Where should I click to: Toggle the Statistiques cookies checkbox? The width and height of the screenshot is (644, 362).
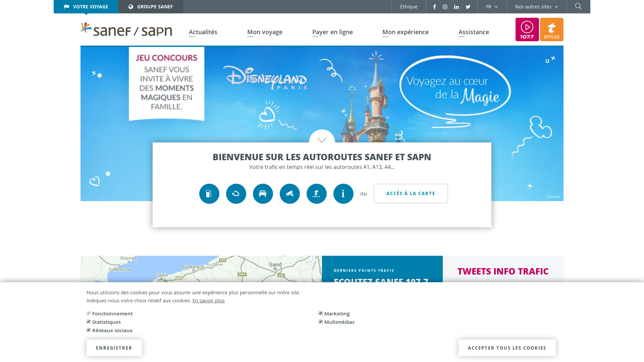tap(89, 321)
